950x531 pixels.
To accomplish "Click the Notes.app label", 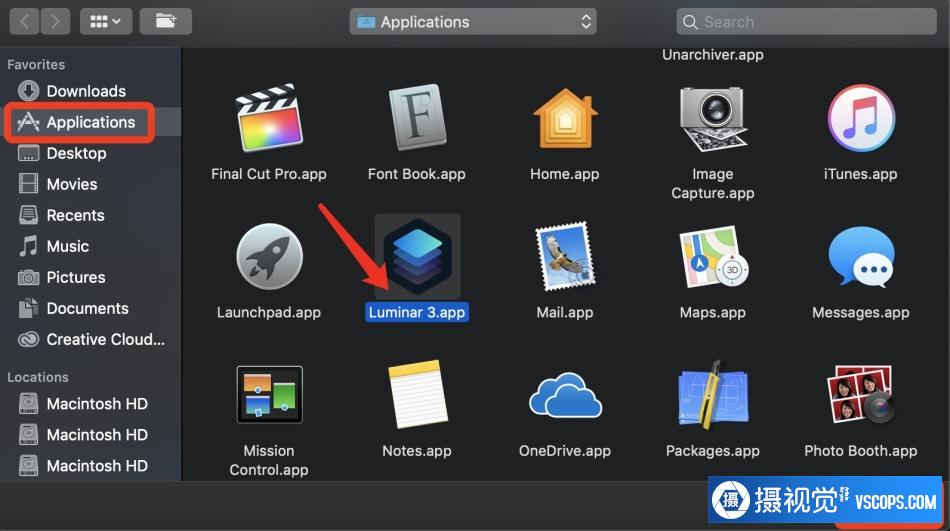I will click(417, 450).
